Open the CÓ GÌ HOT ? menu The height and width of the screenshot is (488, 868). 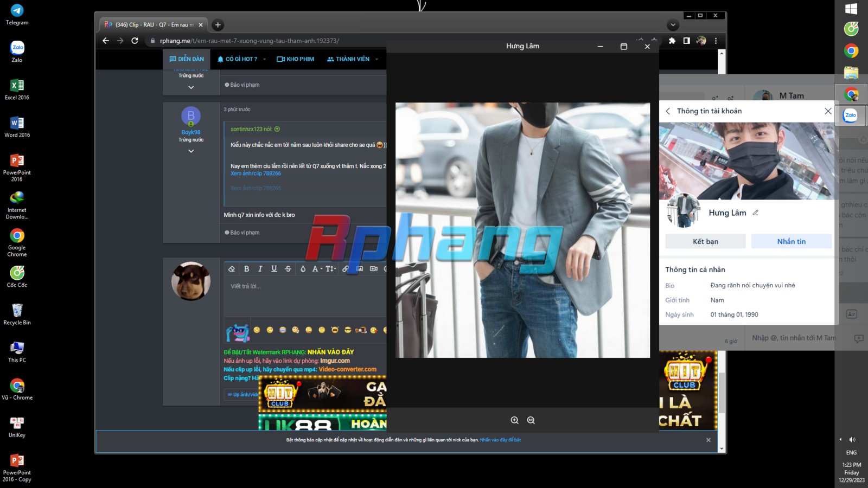point(238,59)
